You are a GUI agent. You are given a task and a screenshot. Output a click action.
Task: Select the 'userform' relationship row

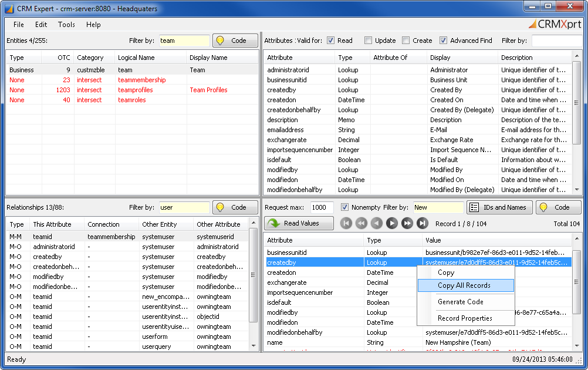127,337
